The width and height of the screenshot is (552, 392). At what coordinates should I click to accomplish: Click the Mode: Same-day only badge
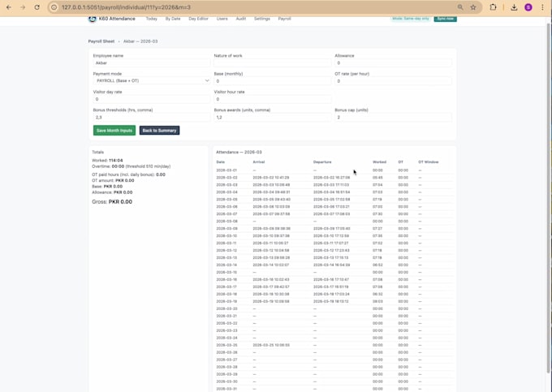(x=411, y=19)
